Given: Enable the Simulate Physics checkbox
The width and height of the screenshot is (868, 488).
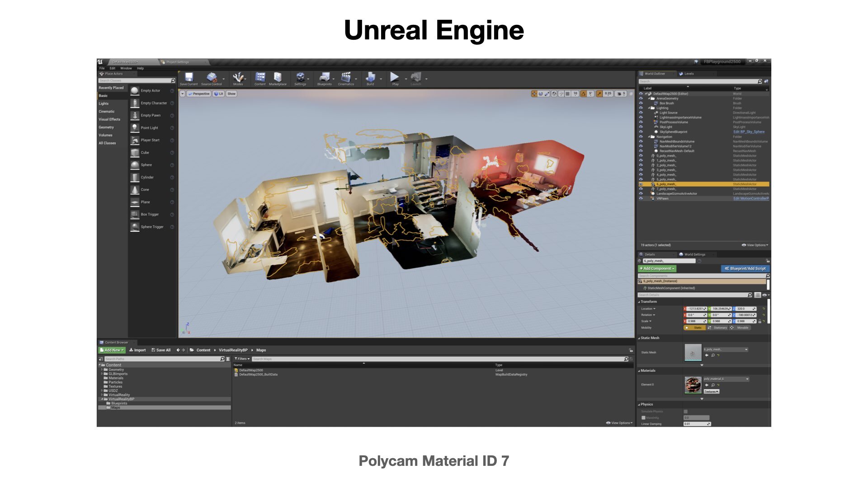Looking at the screenshot, I should [x=686, y=412].
